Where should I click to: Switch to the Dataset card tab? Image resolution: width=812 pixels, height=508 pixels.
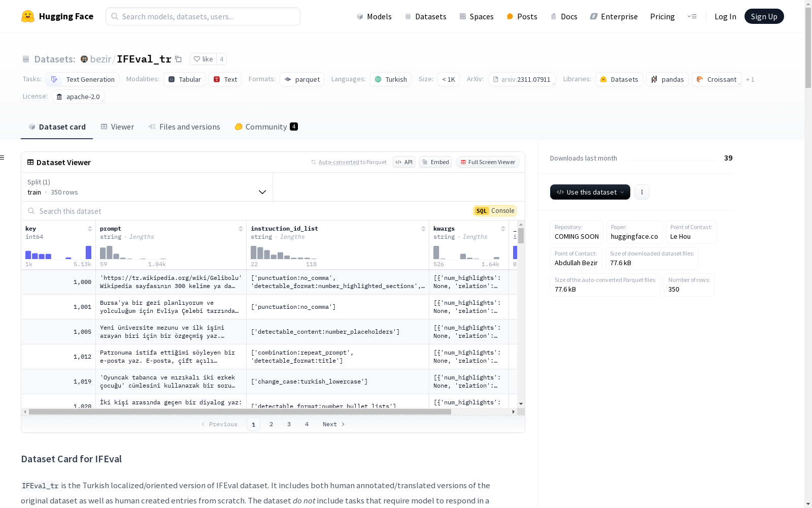tap(57, 127)
